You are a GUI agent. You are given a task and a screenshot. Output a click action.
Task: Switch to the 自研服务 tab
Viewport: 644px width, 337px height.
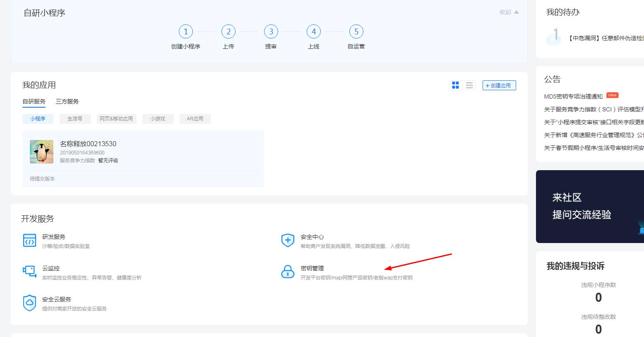coord(34,101)
